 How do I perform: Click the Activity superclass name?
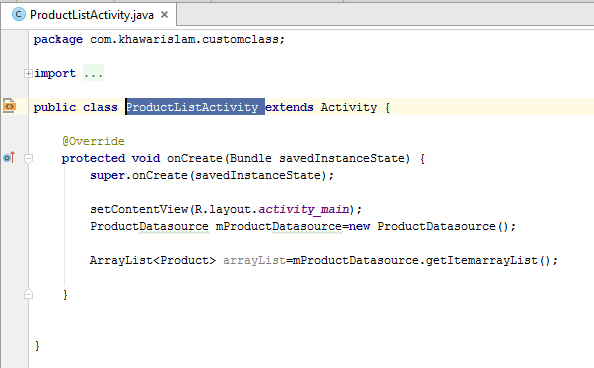[x=349, y=107]
